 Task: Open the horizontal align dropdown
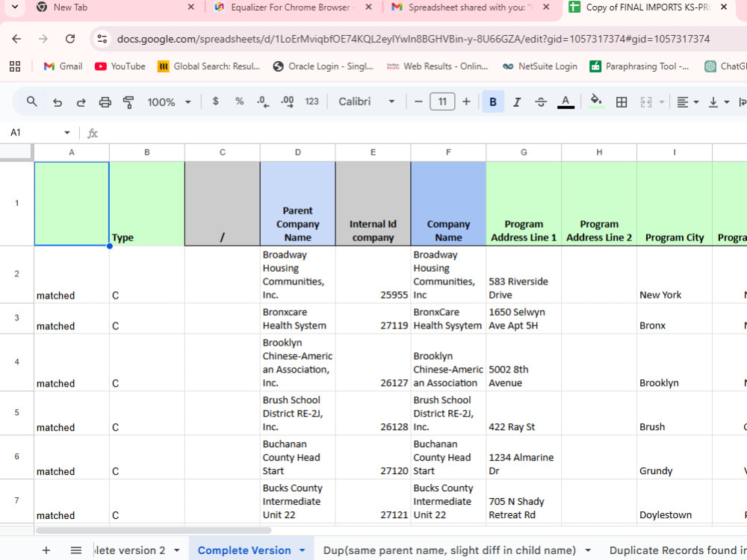688,102
